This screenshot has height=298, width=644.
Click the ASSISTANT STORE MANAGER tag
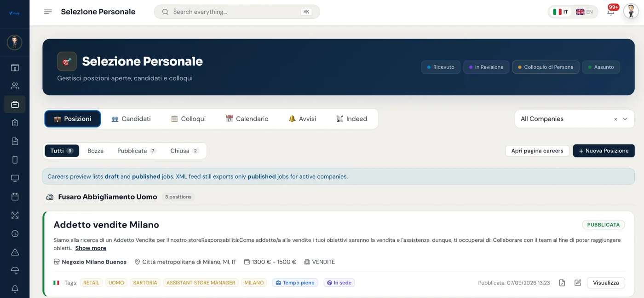pyautogui.click(x=201, y=283)
